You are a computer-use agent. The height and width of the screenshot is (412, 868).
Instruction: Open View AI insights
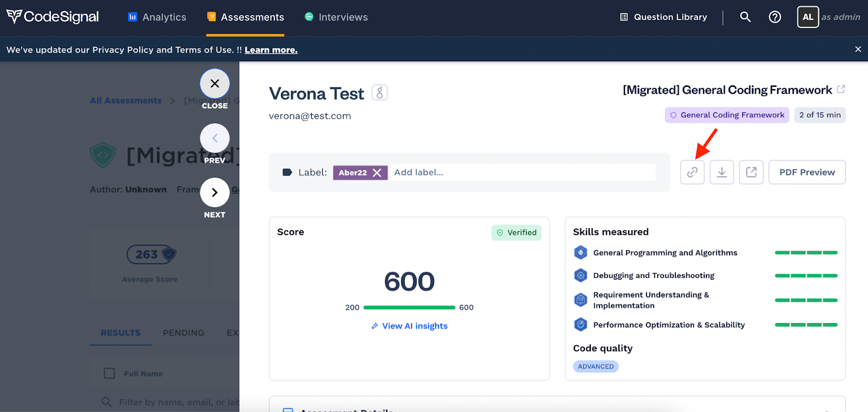tap(410, 326)
